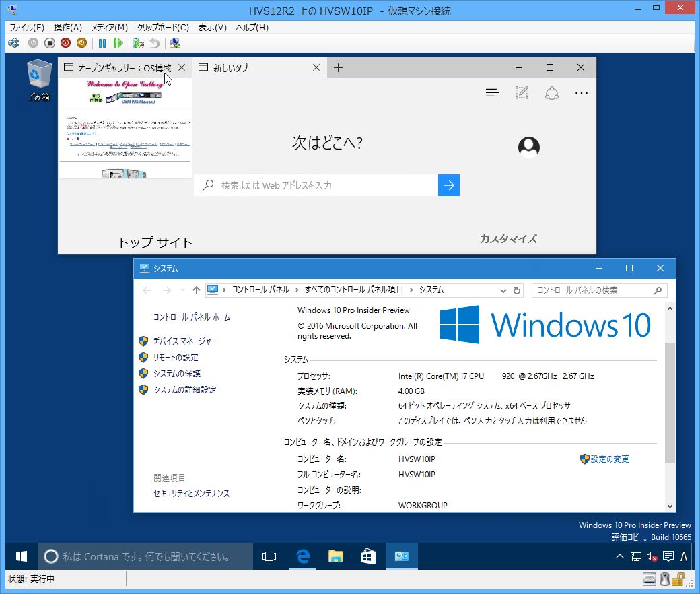Open the volume icon in the tray
700x594 pixels.
[652, 556]
